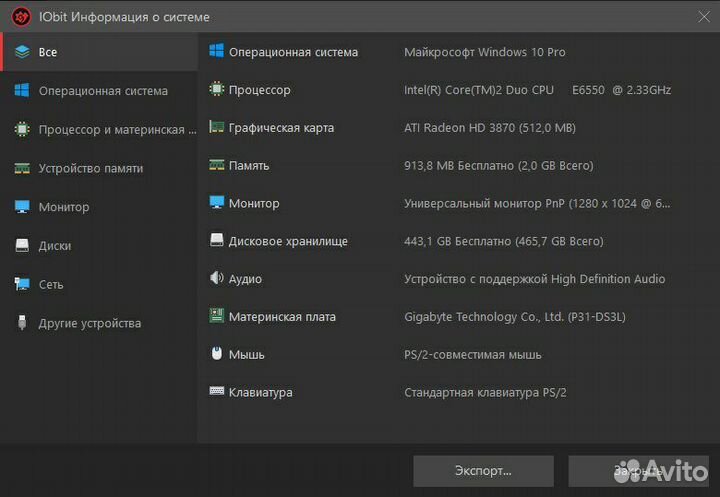This screenshot has width=720, height=497.
Task: Click value 'Майкрософт Windows 10 Pro'
Action: [x=484, y=52]
